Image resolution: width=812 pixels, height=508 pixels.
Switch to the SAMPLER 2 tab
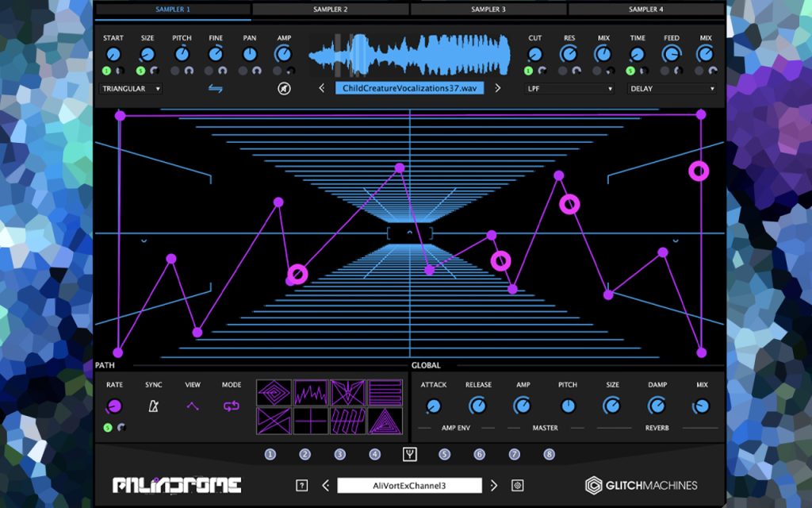click(x=331, y=10)
